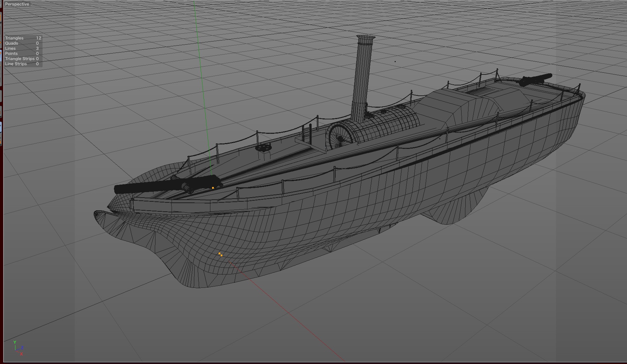Click the Lines statistic label
Screen dimensions: 627x364
tap(10, 48)
